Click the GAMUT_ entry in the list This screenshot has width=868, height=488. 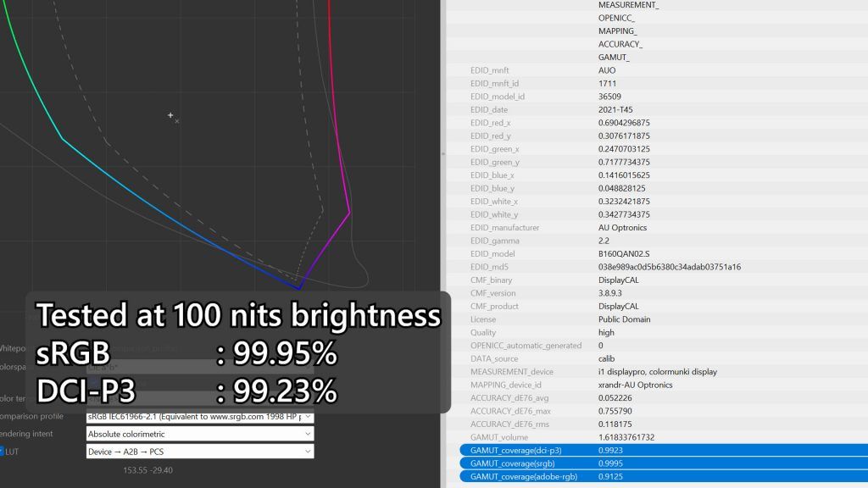click(614, 57)
